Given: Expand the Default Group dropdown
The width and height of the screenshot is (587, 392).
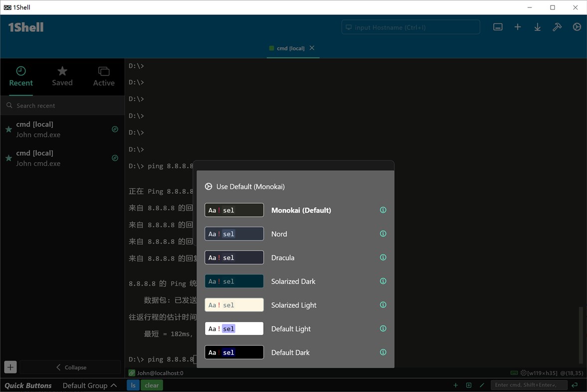Looking at the screenshot, I should point(89,385).
